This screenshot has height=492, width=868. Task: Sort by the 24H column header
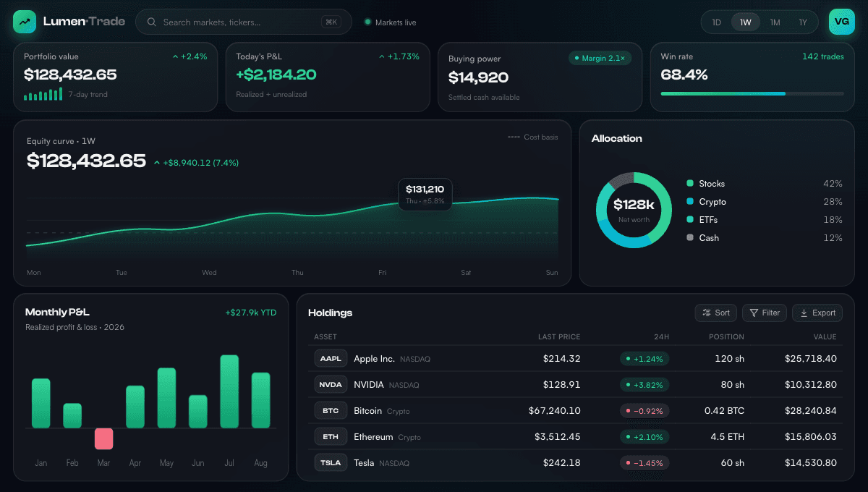(660, 336)
